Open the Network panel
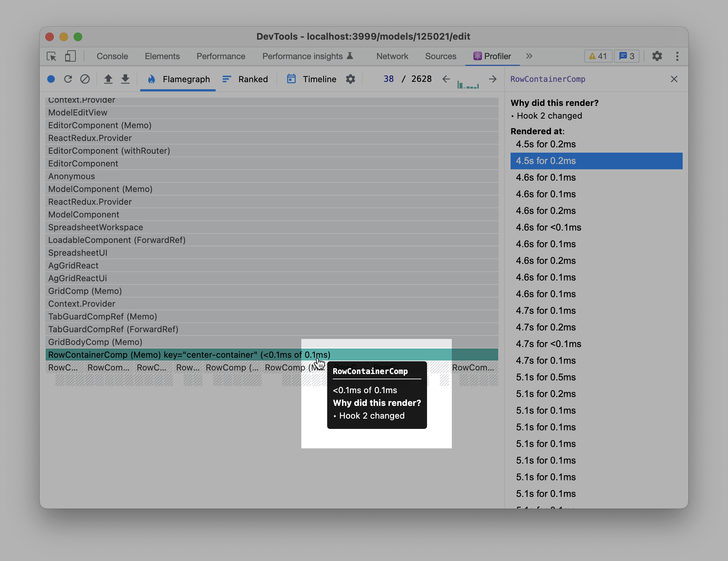728x561 pixels. tap(392, 56)
